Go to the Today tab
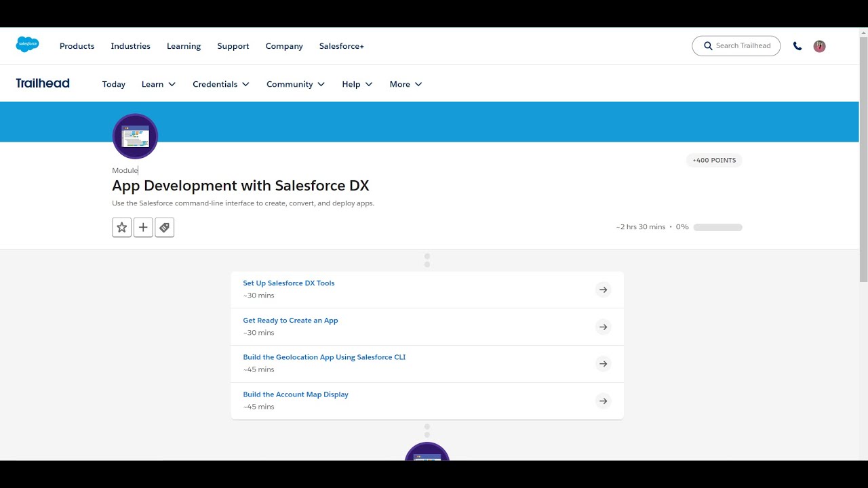Image resolution: width=868 pixels, height=488 pixels. tap(114, 84)
